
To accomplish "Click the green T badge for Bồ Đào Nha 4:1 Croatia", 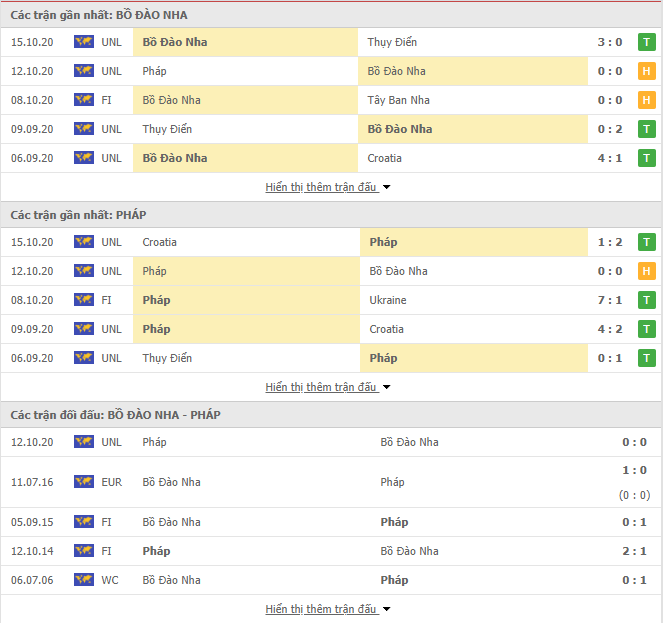I will [x=647, y=158].
